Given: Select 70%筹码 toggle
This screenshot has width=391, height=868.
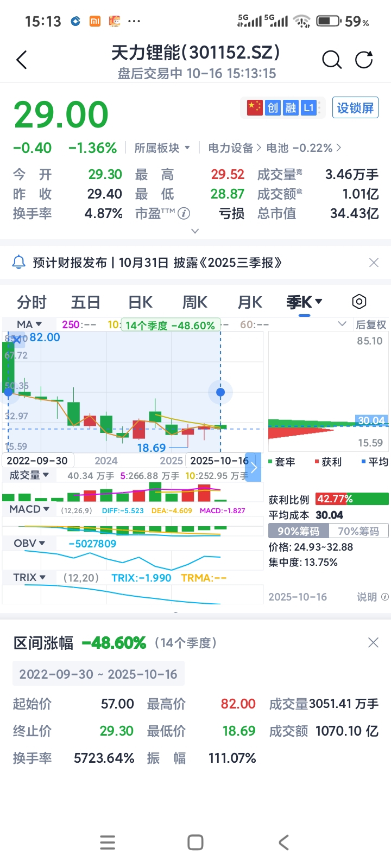Looking at the screenshot, I should tap(358, 531).
